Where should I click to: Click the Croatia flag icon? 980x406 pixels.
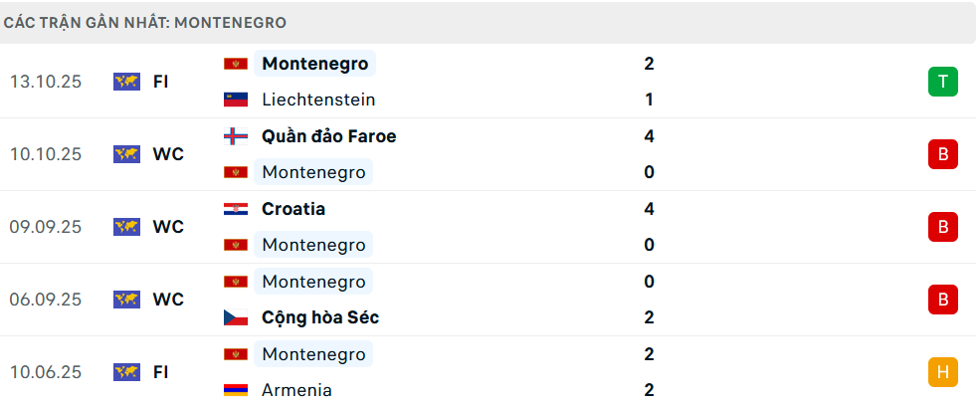[x=236, y=209]
